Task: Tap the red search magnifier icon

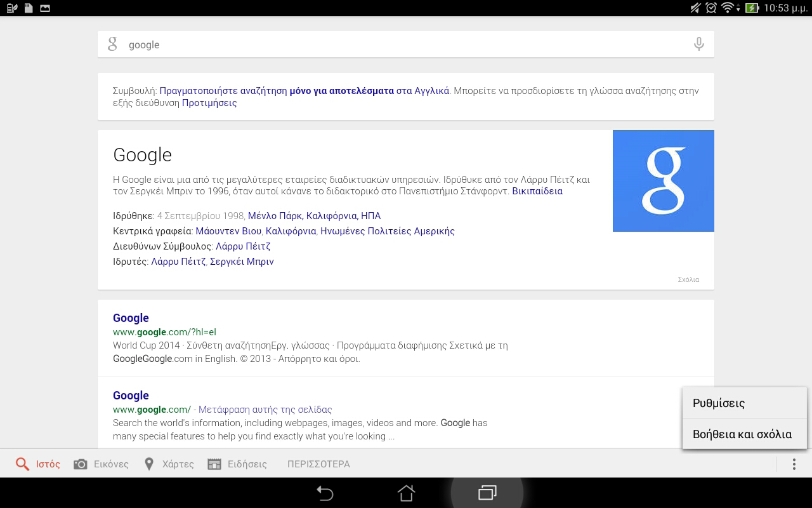Action: click(x=23, y=464)
